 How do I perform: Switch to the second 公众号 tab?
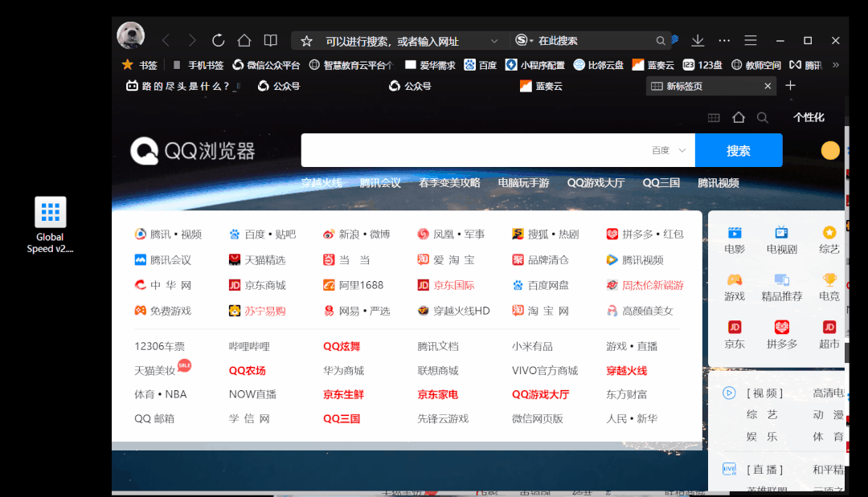410,86
